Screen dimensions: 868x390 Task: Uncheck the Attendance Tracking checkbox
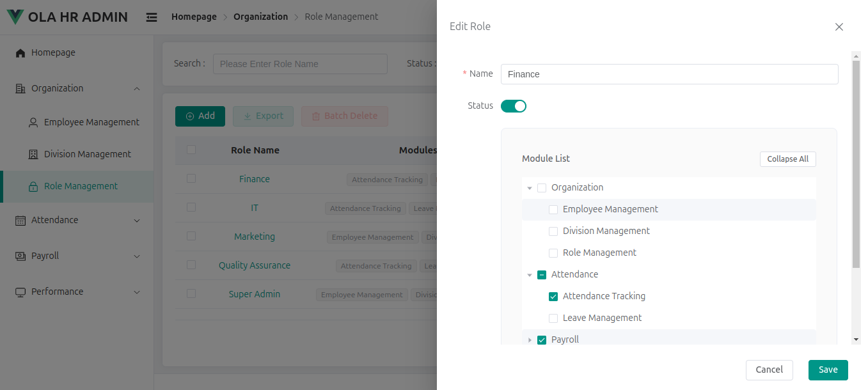pyautogui.click(x=553, y=297)
